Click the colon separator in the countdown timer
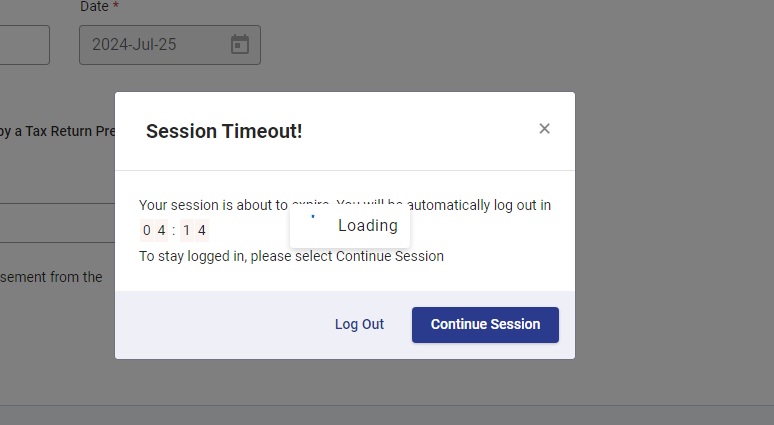 [174, 231]
